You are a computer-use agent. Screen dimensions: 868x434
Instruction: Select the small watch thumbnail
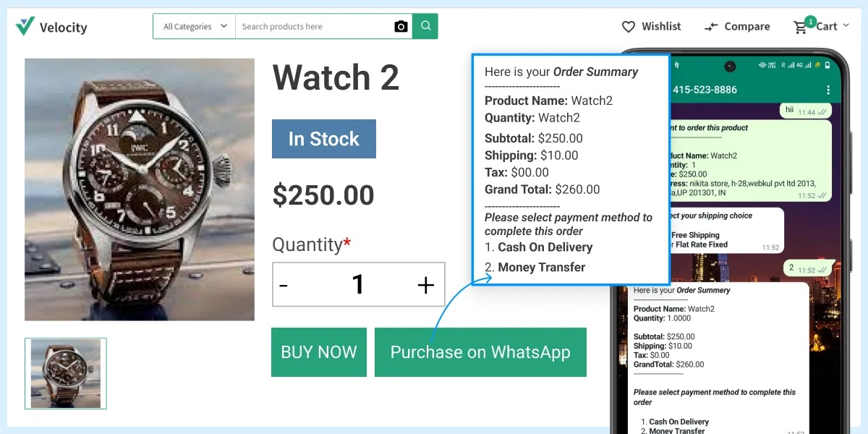point(66,373)
